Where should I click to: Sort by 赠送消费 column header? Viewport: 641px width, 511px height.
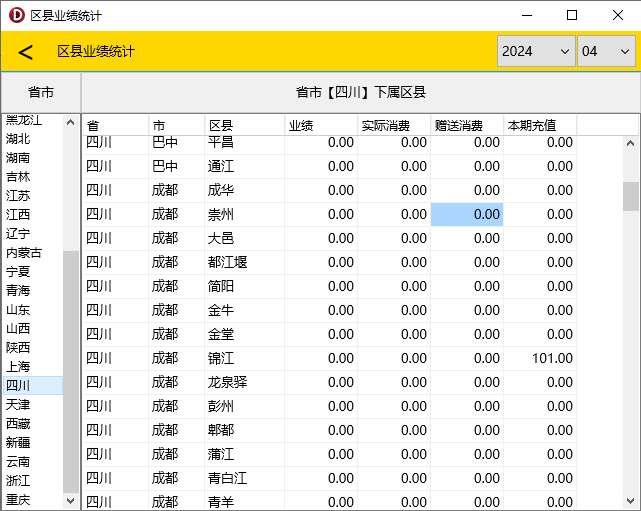pyautogui.click(x=466, y=126)
